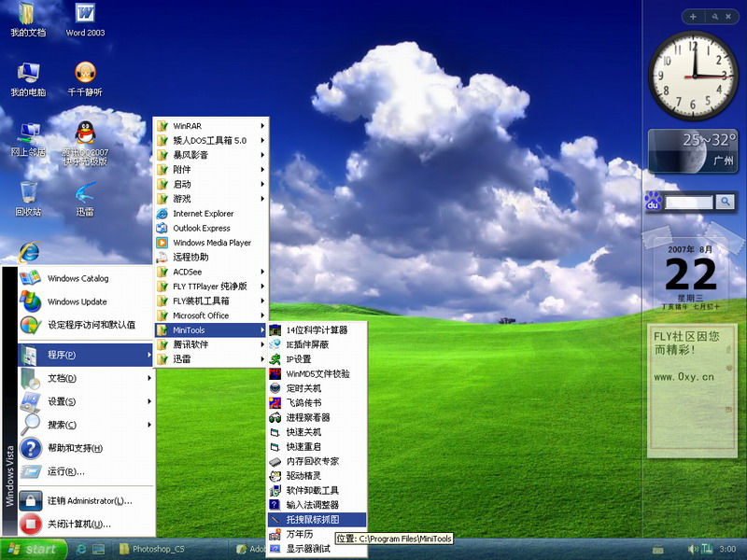Click the 注销 Administrator lock icon
Screen dimensions: 747x560
pyautogui.click(x=31, y=500)
